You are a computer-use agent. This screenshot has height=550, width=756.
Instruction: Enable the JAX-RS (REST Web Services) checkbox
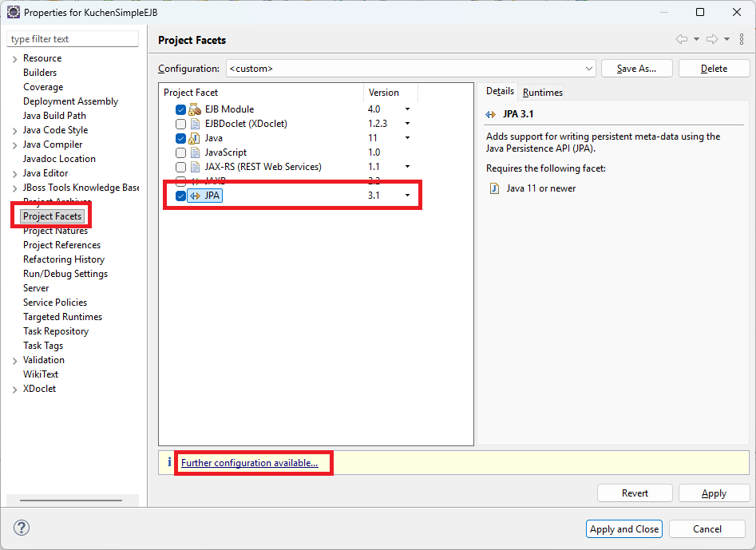pyautogui.click(x=180, y=167)
